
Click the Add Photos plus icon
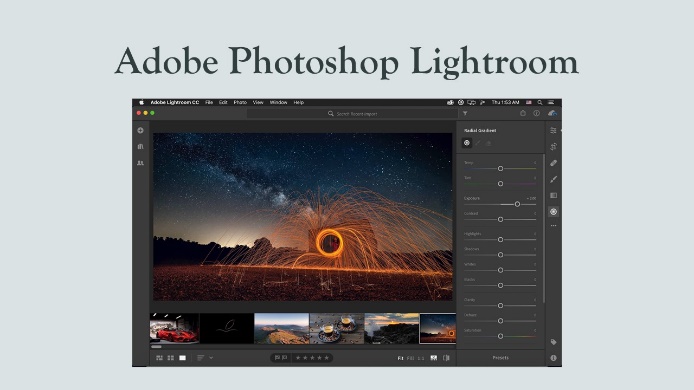click(x=140, y=131)
